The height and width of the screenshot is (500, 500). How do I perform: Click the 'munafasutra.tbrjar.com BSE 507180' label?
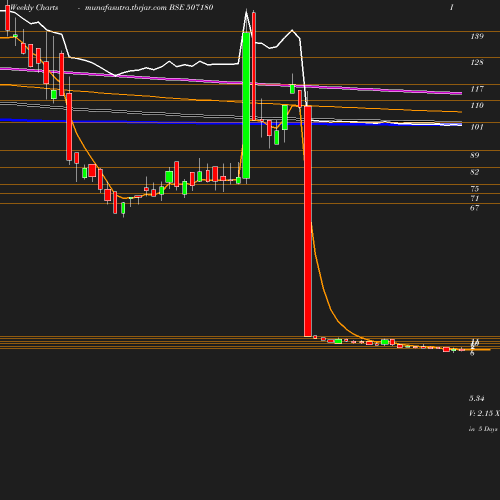click(x=149, y=7)
